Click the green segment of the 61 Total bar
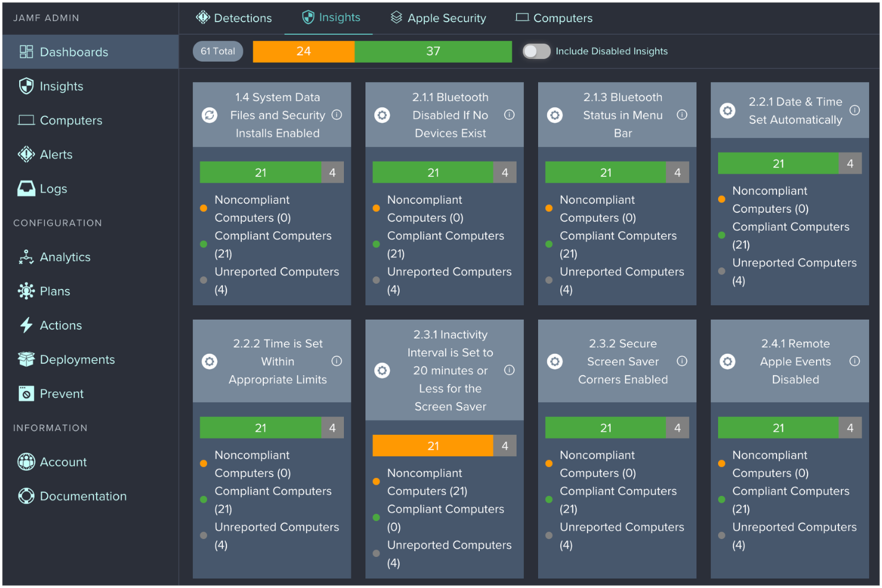Viewport: 882px width, 588px height. click(x=433, y=51)
